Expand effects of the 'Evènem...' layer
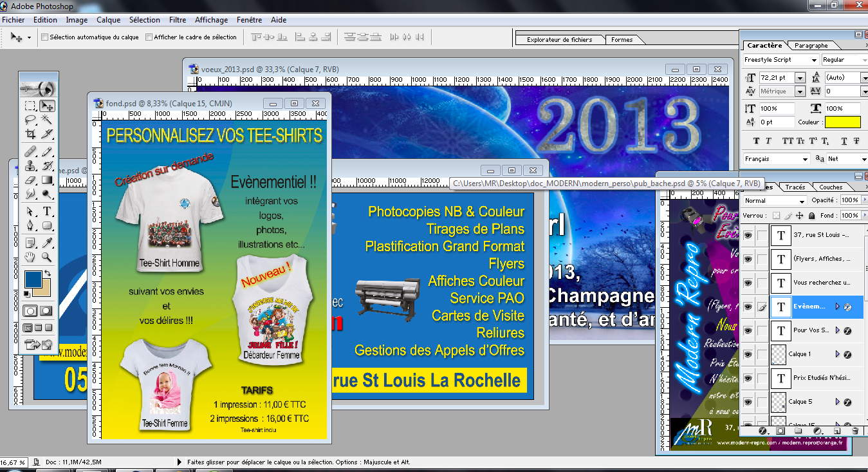 click(838, 307)
